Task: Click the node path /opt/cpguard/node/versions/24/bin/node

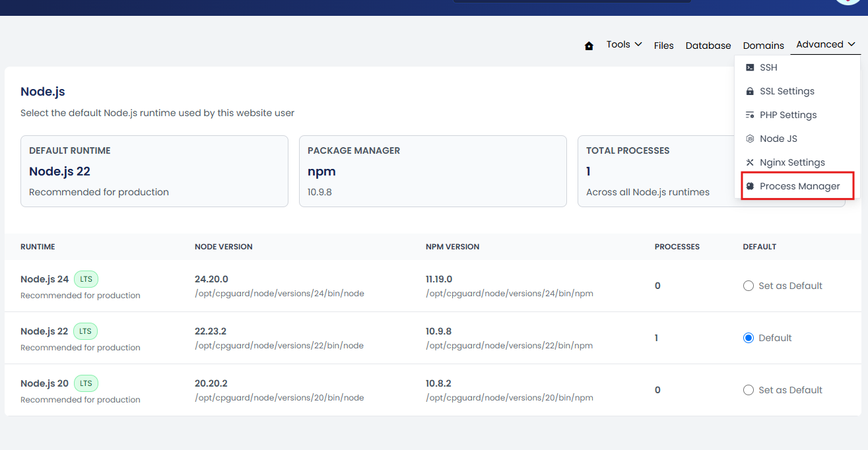Action: click(279, 294)
